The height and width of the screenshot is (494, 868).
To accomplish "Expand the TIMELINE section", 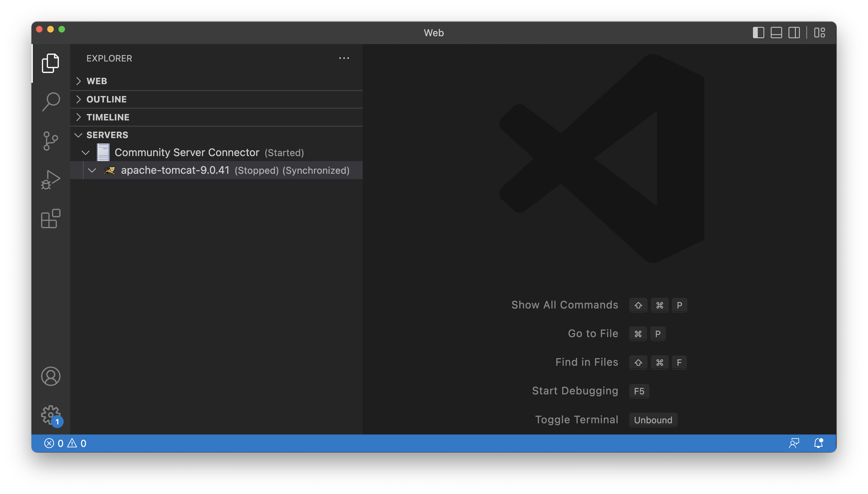I will (x=107, y=117).
